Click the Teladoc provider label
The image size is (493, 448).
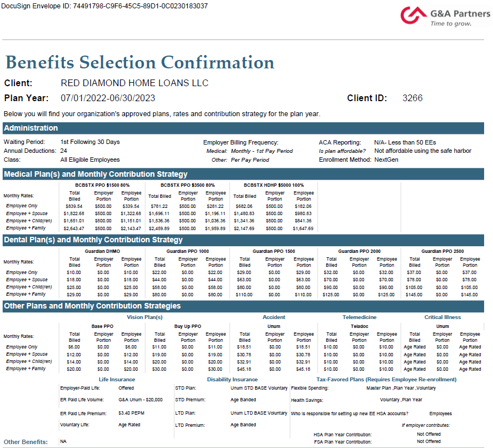click(360, 326)
